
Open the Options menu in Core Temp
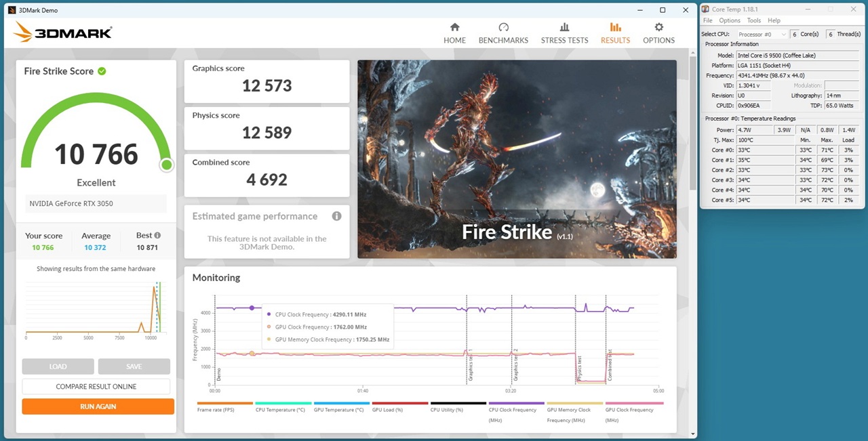pos(730,20)
